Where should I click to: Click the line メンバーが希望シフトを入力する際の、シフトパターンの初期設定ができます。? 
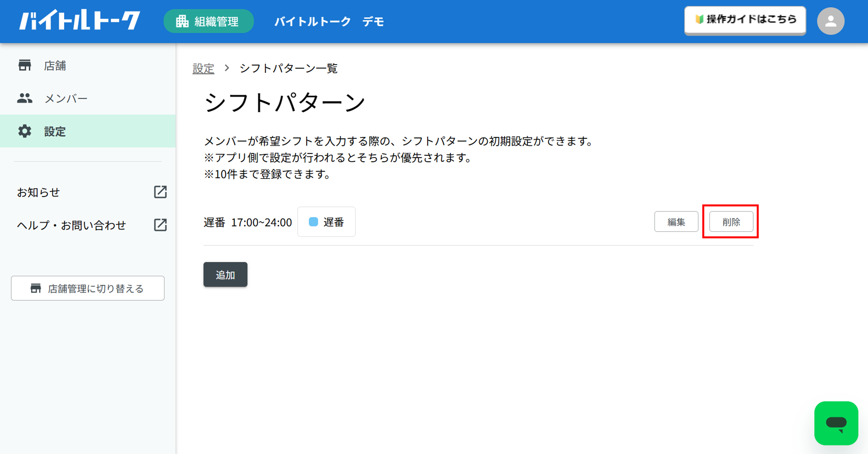tap(398, 141)
